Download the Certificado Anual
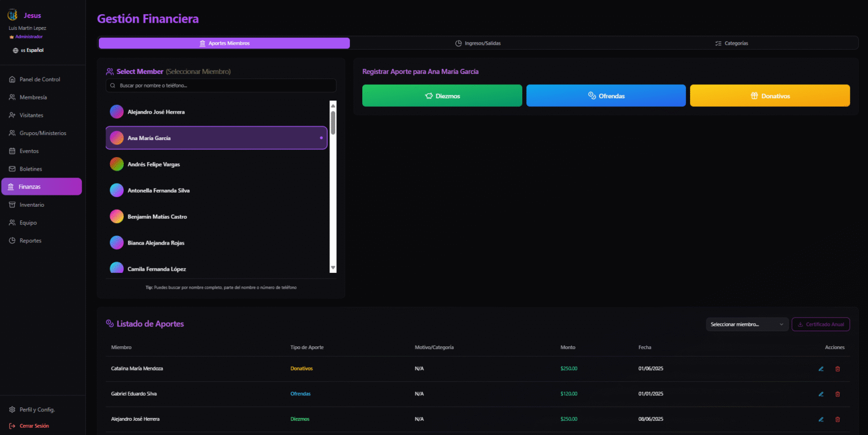The image size is (868, 435). pyautogui.click(x=821, y=324)
